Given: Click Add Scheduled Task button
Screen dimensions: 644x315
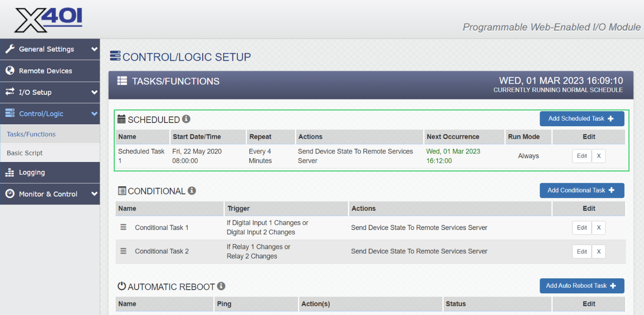Looking at the screenshot, I should pyautogui.click(x=581, y=119).
